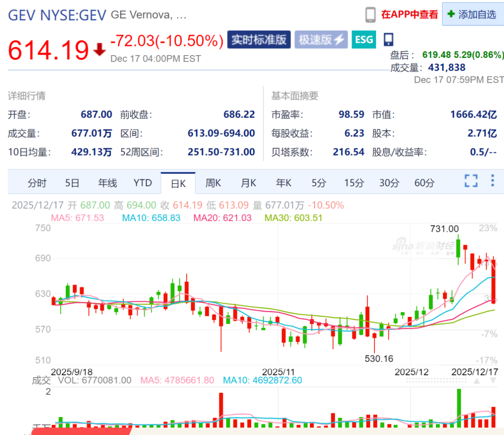Viewport: 504px width, 435px height.
Task: Click previous close value 686.22
Action: pos(239,114)
